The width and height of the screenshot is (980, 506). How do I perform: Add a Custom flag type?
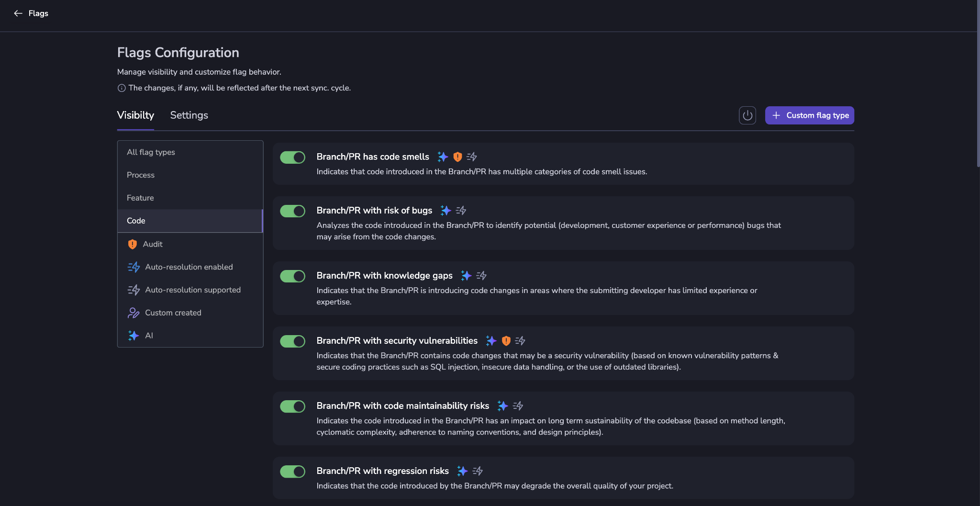click(x=809, y=115)
